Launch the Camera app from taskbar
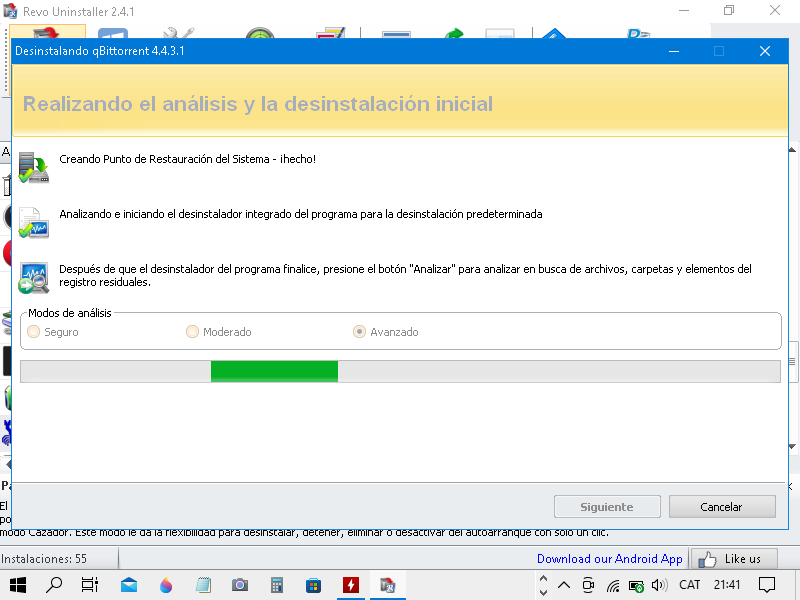The height and width of the screenshot is (600, 800). (240, 585)
